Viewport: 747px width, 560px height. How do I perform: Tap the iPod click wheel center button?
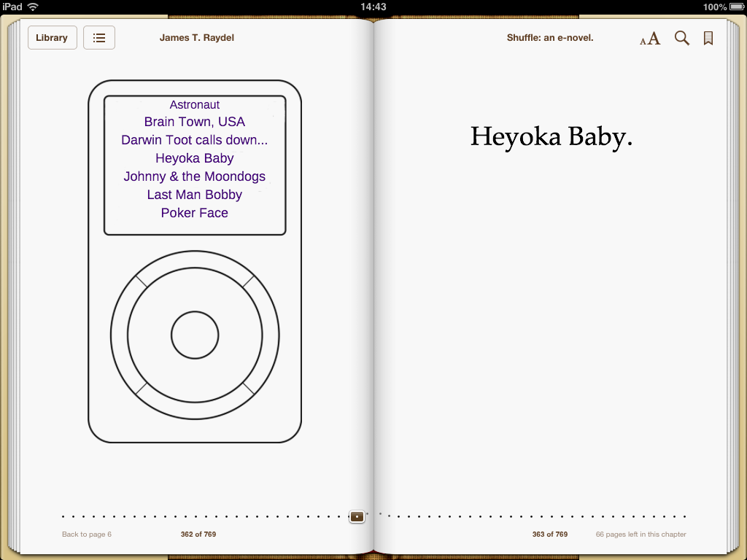click(195, 335)
